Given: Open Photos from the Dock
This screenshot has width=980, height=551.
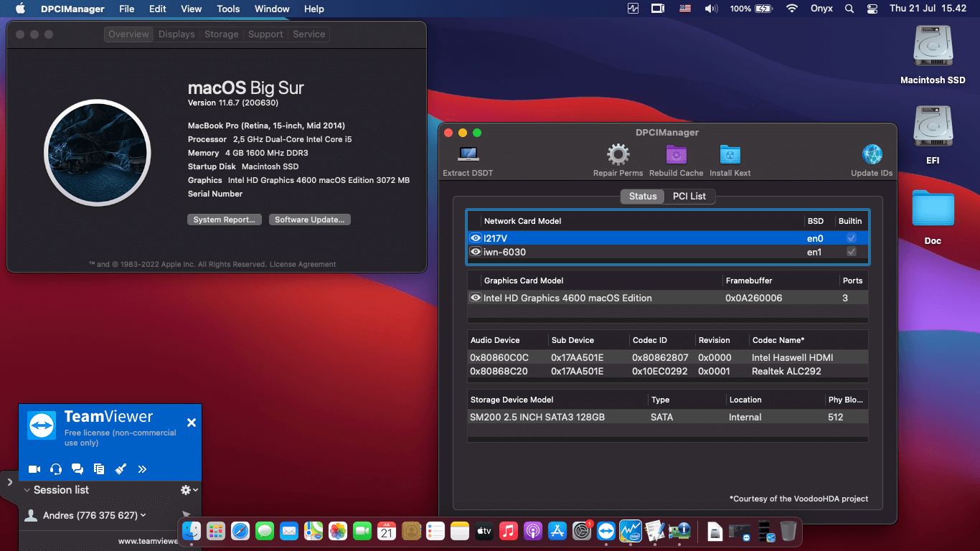Looking at the screenshot, I should point(338,531).
